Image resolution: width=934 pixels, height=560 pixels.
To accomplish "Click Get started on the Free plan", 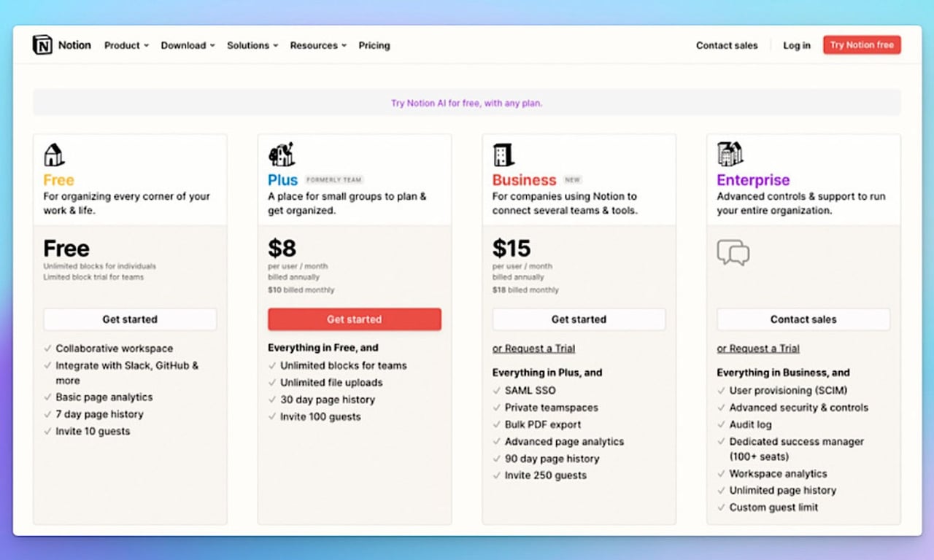I will point(130,319).
